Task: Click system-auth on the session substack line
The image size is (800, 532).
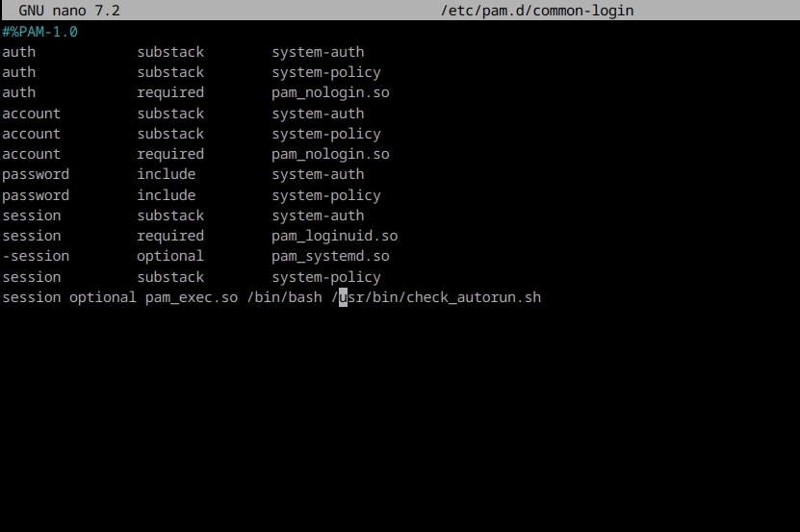Action: [318, 215]
